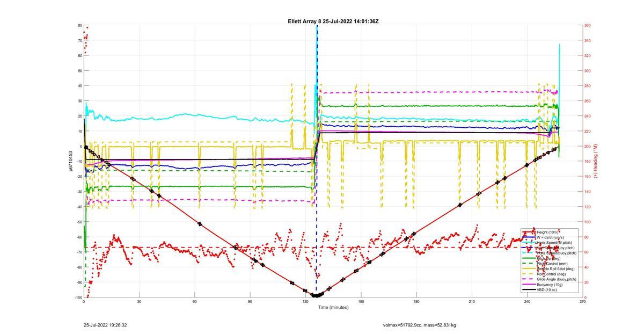Viewport: 644px width, 334px height.
Task: Click the left y-axis label 'p6710453'
Action: [x=71, y=161]
